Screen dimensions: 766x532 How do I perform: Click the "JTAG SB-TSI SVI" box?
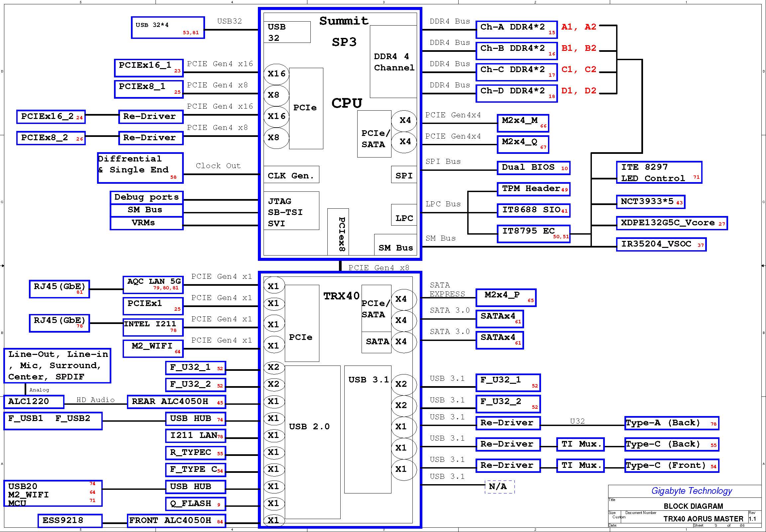(x=291, y=211)
